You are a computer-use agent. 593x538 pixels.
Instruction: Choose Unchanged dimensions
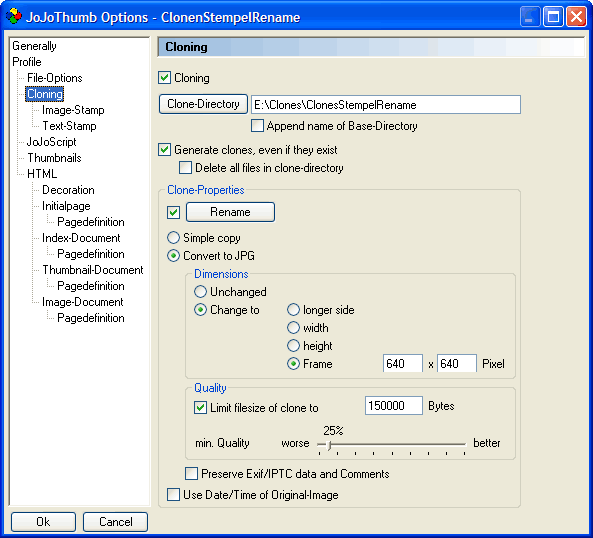click(x=200, y=292)
